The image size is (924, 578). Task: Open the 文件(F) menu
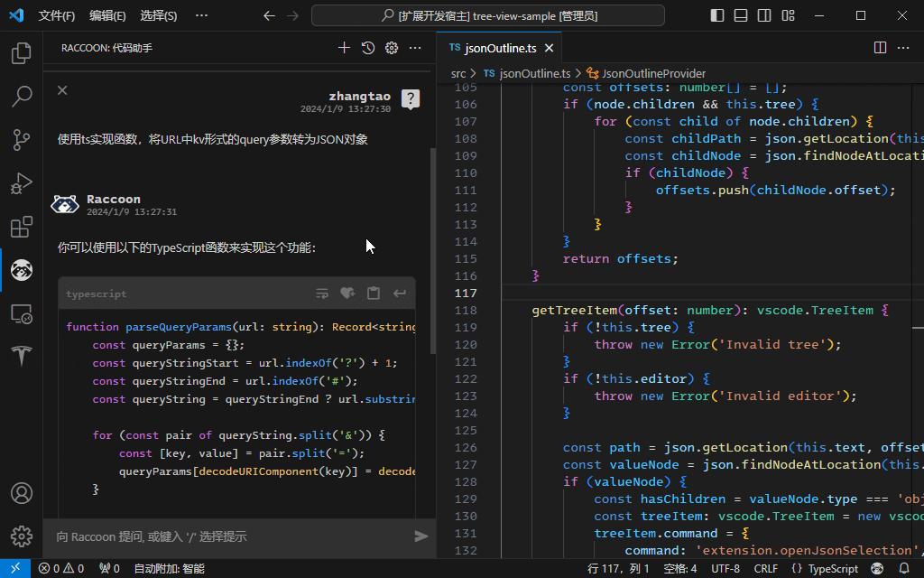(57, 15)
